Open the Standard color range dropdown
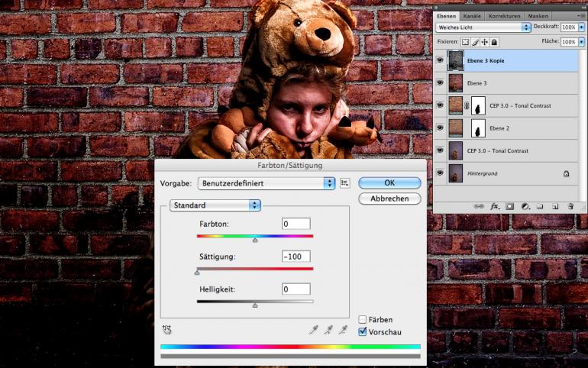Screen dimensions: 588x368 coord(215,205)
